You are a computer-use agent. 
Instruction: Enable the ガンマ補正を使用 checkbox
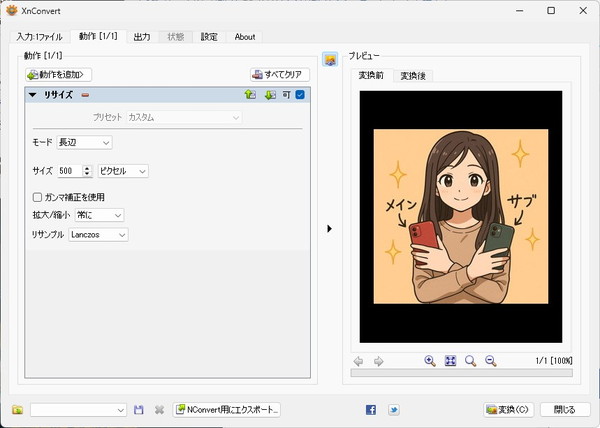[x=38, y=197]
